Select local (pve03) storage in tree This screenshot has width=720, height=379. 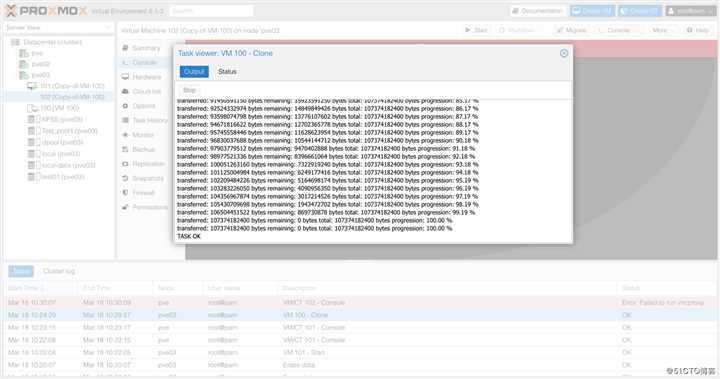[61, 154]
